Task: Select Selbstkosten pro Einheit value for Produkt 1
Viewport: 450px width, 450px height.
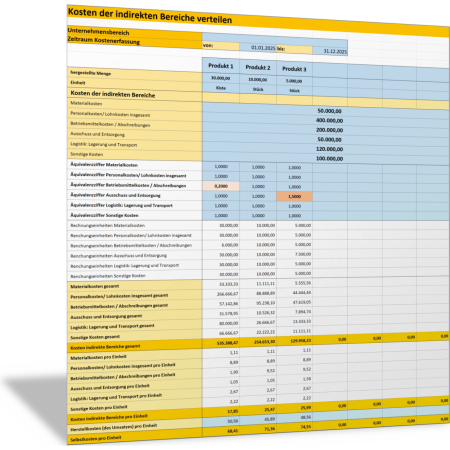Action: click(221, 431)
